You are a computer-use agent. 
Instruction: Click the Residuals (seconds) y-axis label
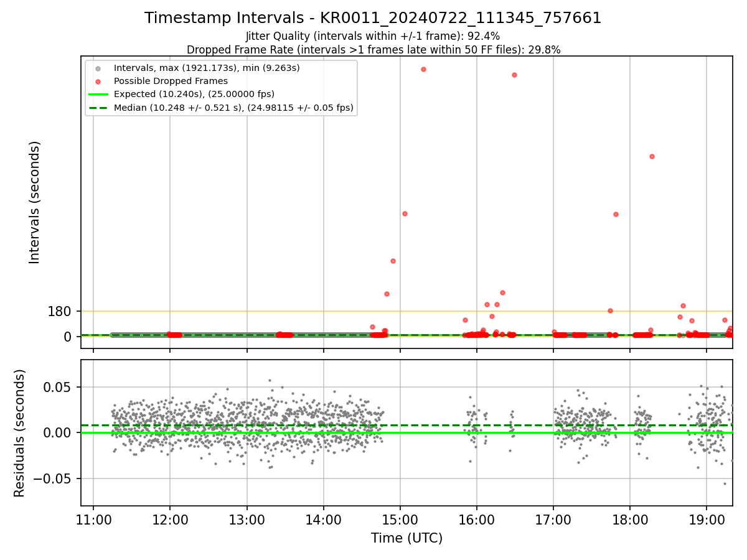pos(20,433)
